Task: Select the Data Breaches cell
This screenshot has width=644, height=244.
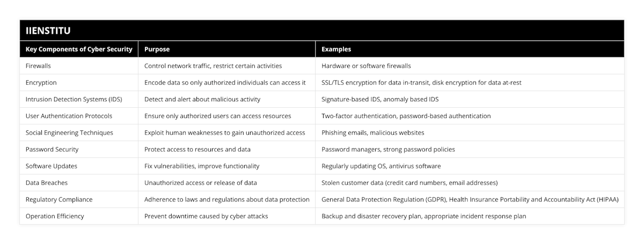Action: 46,182
